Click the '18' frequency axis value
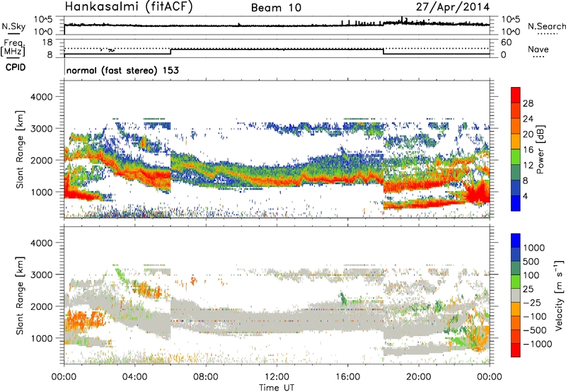This screenshot has height=392, width=566. coord(47,42)
